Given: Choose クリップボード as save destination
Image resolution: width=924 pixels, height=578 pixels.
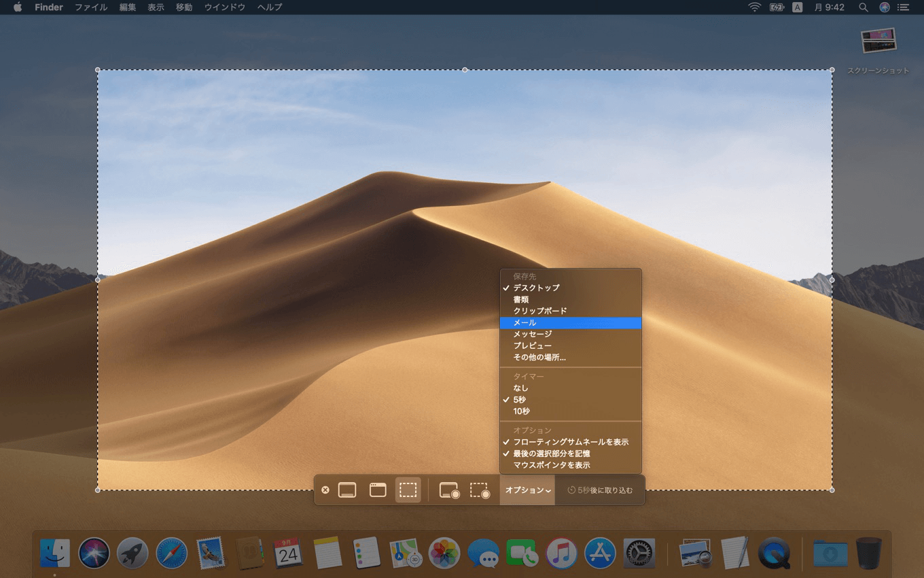Looking at the screenshot, I should (539, 311).
